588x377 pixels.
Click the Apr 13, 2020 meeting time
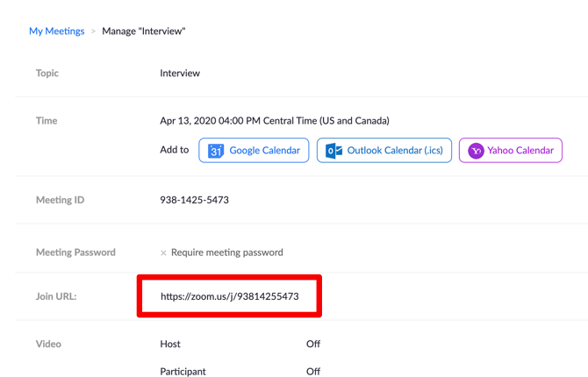click(x=274, y=121)
